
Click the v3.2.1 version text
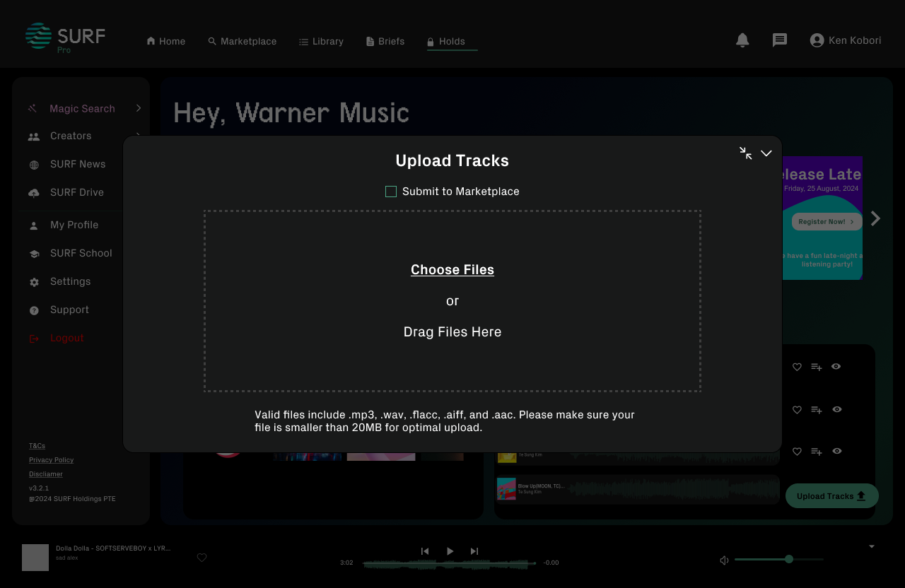tap(39, 488)
